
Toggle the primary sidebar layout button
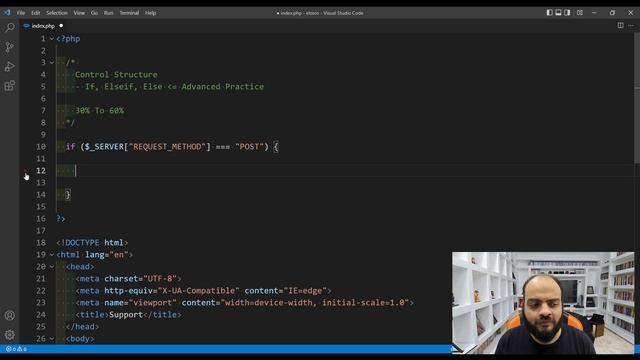549,13
